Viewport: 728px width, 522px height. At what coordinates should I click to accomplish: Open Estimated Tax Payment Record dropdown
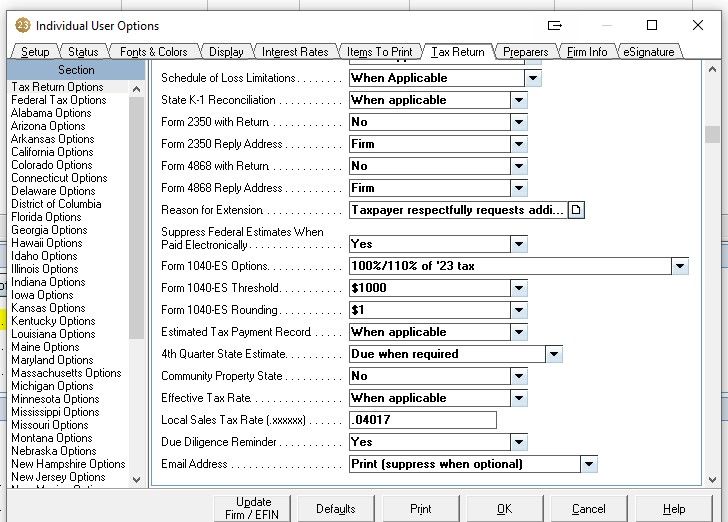(x=519, y=332)
